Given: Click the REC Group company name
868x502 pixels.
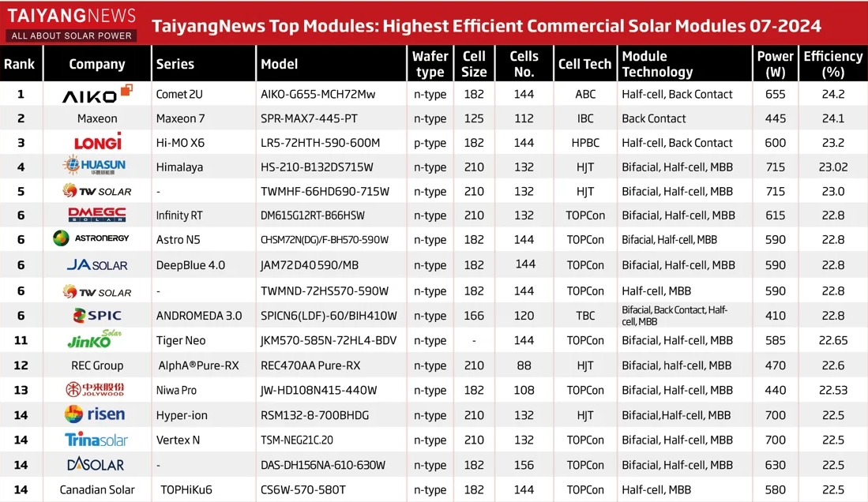Looking at the screenshot, I should click(97, 365).
